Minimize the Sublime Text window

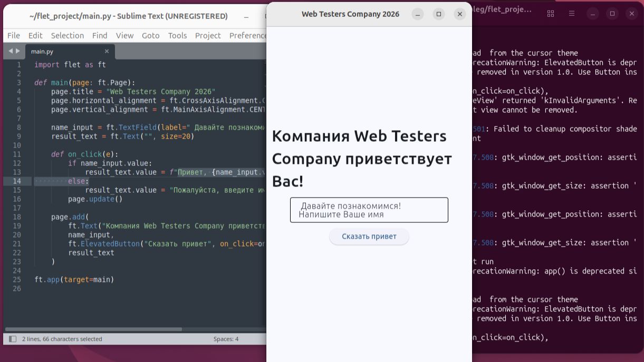[x=246, y=16]
